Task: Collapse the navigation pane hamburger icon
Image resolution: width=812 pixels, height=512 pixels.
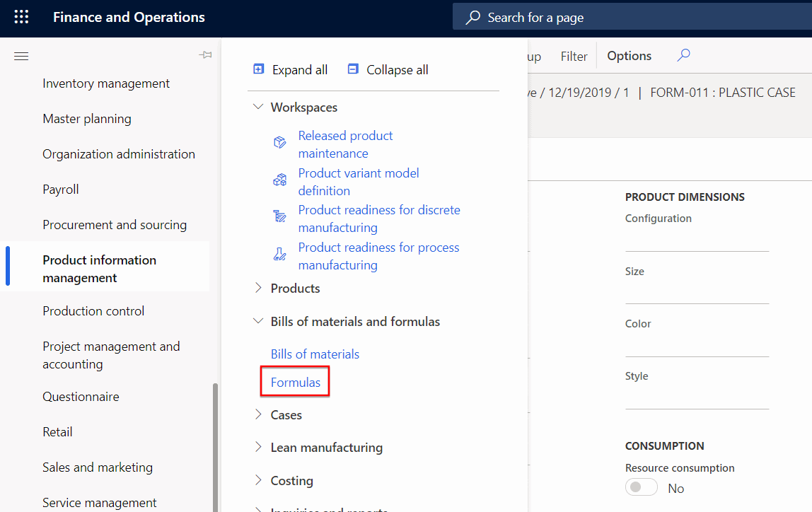Action: point(21,56)
